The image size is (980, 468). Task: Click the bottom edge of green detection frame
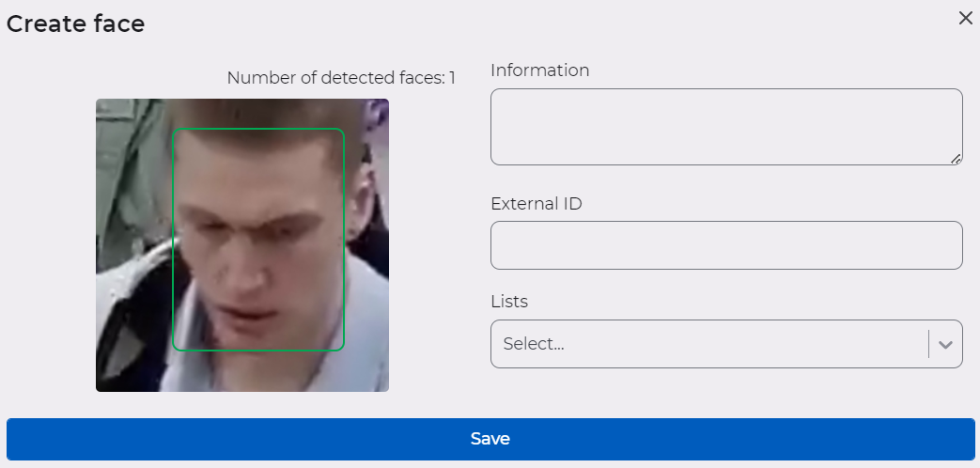[x=258, y=351]
